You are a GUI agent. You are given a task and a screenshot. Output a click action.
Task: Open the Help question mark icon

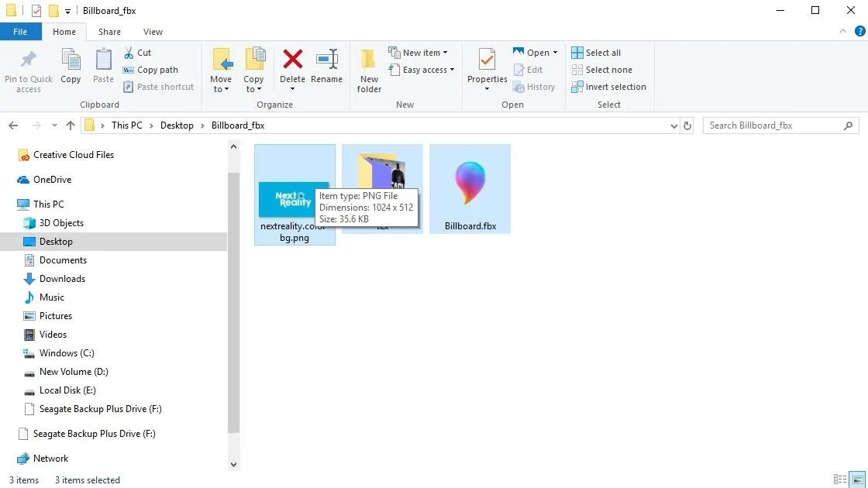click(860, 32)
